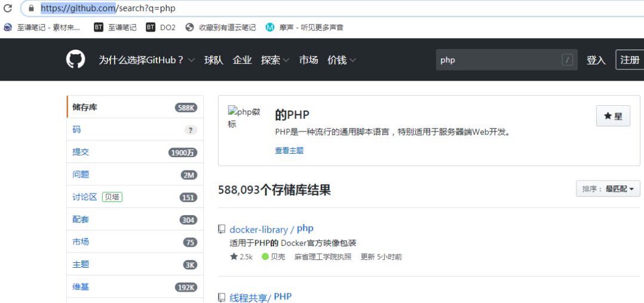This screenshot has width=644, height=303.
Task: Click the 贝壳 language label
Action: (x=278, y=256)
